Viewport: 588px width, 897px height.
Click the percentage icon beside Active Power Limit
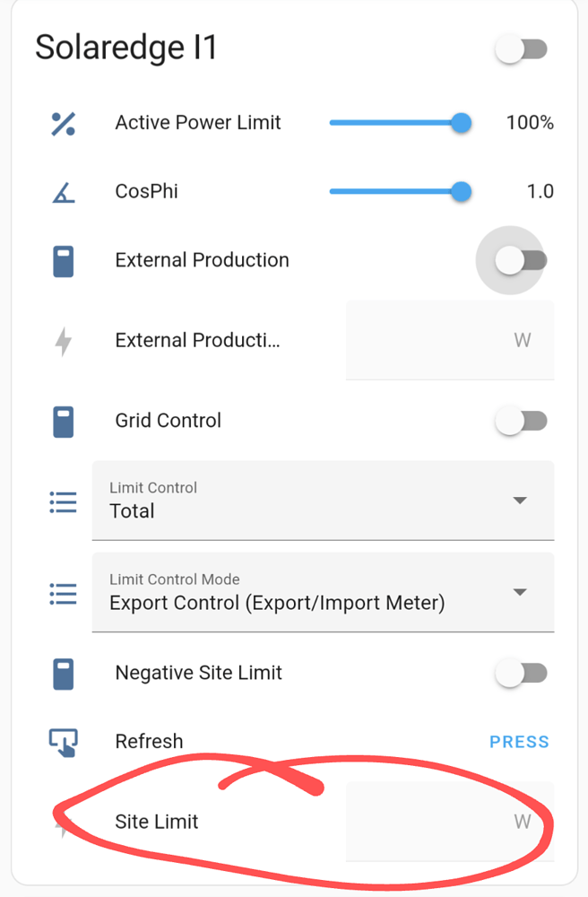(x=63, y=122)
